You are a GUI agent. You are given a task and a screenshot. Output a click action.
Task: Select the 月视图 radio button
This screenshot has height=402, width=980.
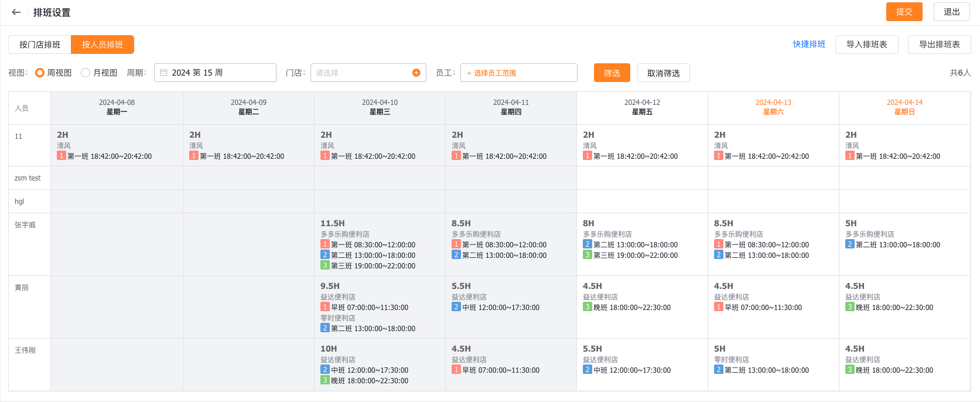tap(86, 73)
